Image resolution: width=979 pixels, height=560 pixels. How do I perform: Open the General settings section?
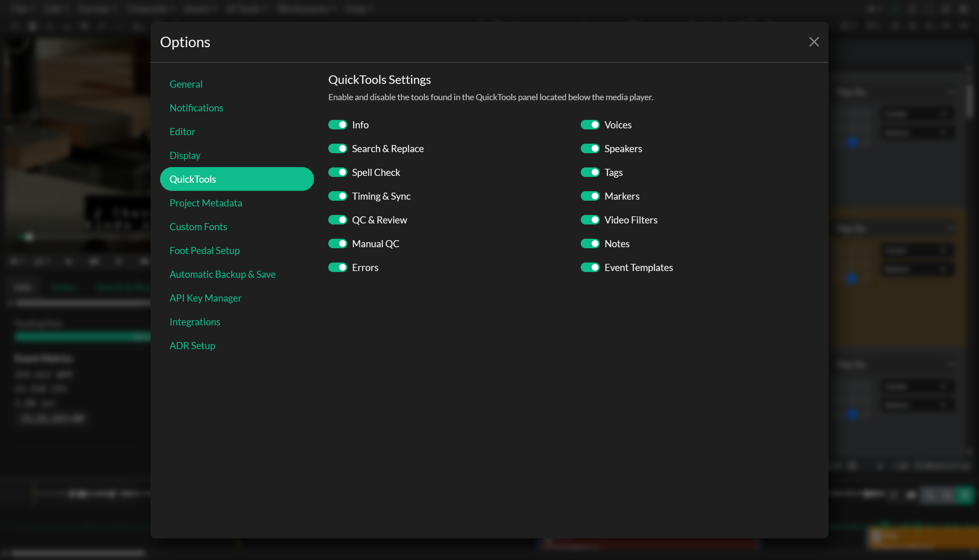[186, 84]
